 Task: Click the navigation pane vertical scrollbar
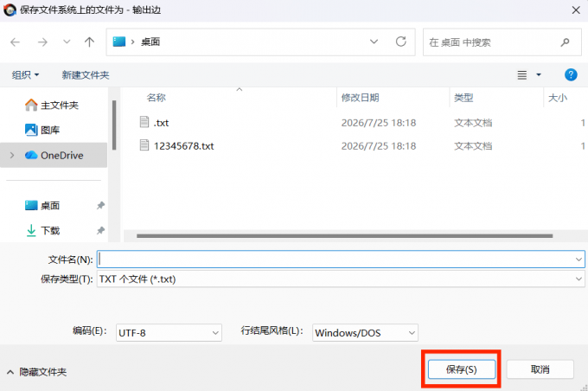[114, 125]
